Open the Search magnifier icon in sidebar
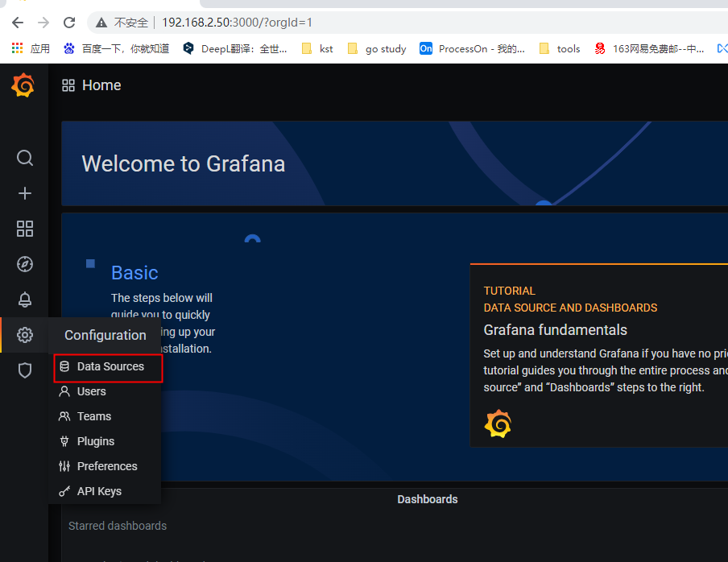The height and width of the screenshot is (562, 728). 25,158
